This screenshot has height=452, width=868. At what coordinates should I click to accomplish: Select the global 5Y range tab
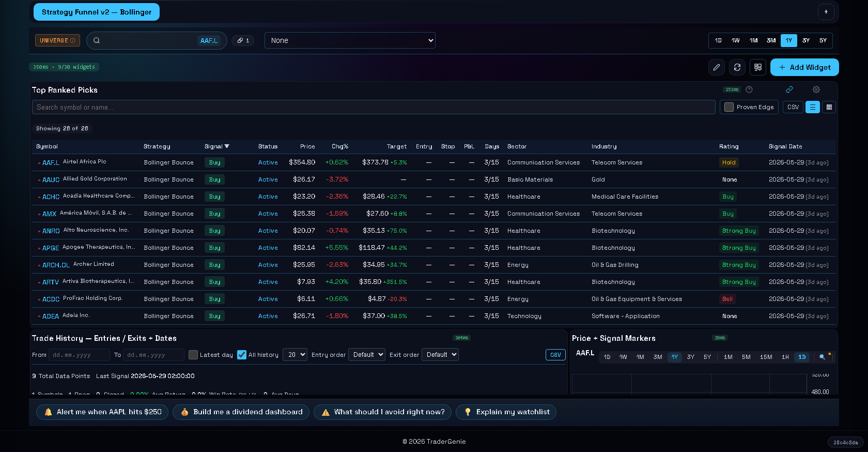pyautogui.click(x=823, y=40)
